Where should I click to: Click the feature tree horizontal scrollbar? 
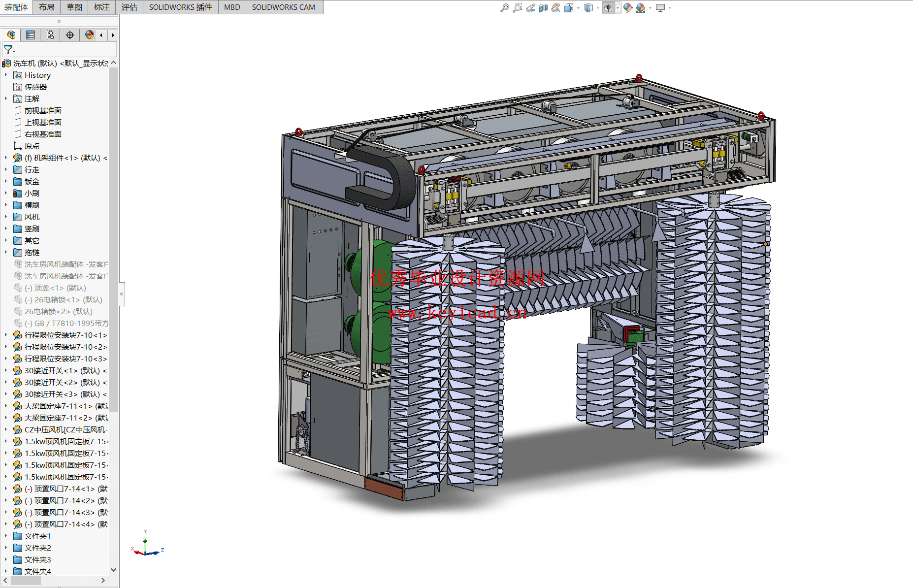coord(26,581)
